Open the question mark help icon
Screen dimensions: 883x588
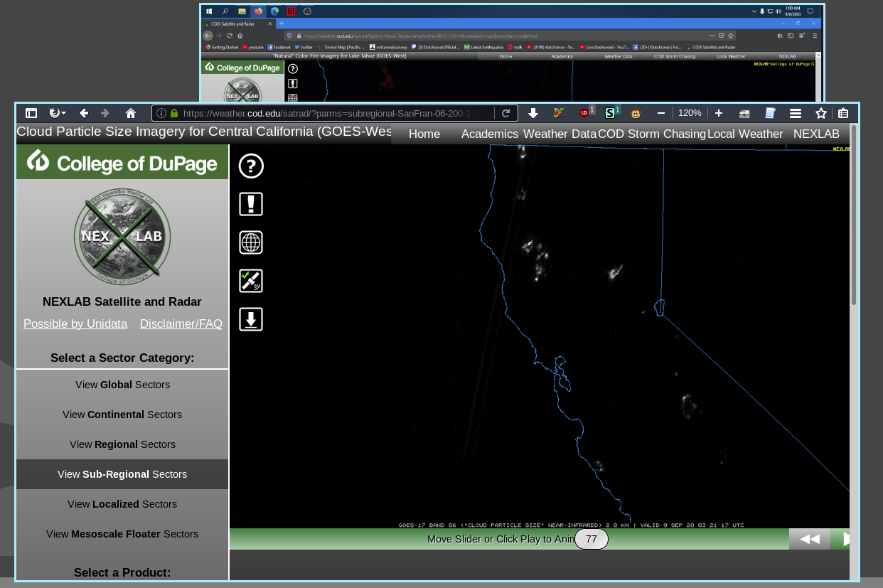(251, 166)
